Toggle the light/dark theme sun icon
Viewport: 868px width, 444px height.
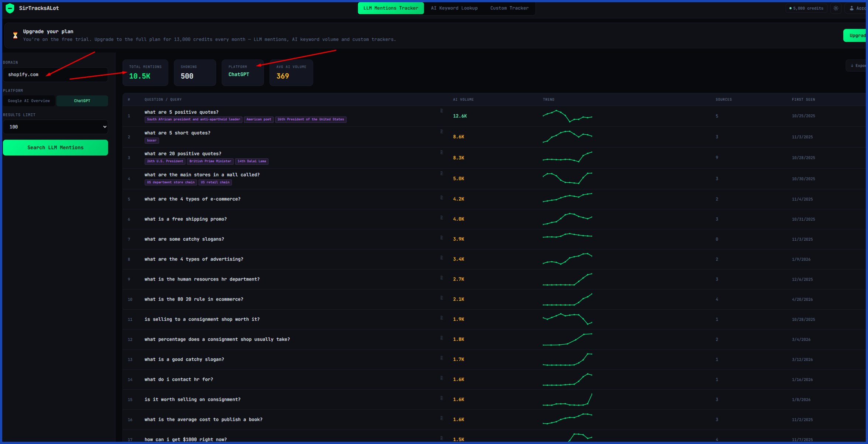[836, 8]
